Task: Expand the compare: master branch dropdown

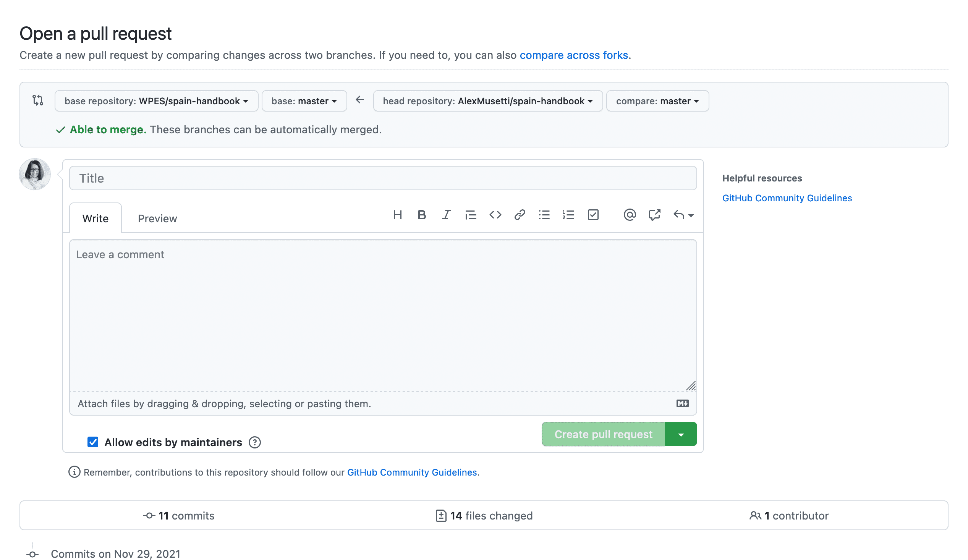Action: tap(657, 101)
